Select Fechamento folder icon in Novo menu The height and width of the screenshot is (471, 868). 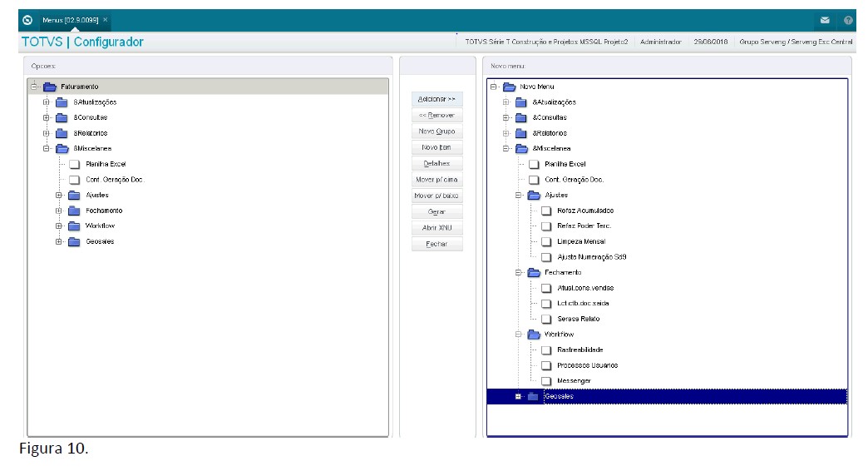click(x=534, y=273)
